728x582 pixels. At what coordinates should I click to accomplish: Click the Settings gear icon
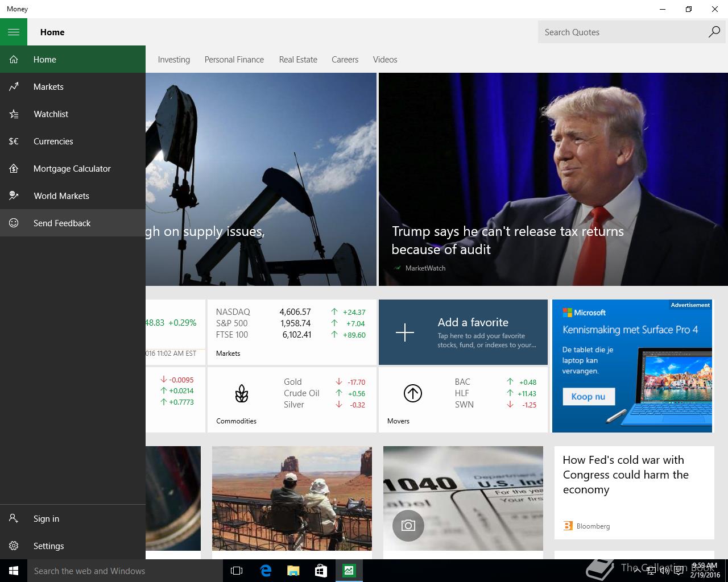pos(14,546)
